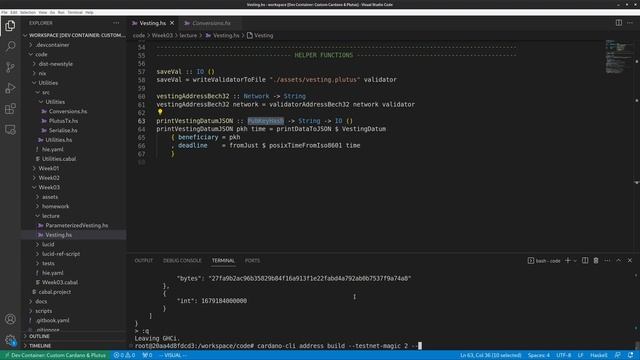
Task: Open the Extensions view icon
Action: pyautogui.click(x=10, y=109)
